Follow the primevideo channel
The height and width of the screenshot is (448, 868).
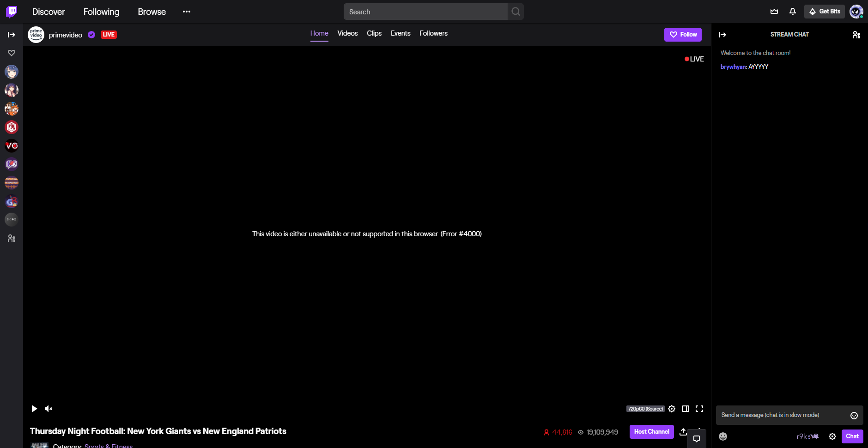tap(683, 35)
